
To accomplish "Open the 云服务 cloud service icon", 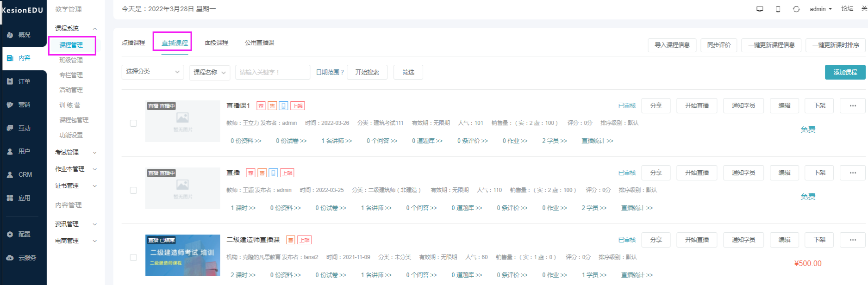I will point(10,258).
